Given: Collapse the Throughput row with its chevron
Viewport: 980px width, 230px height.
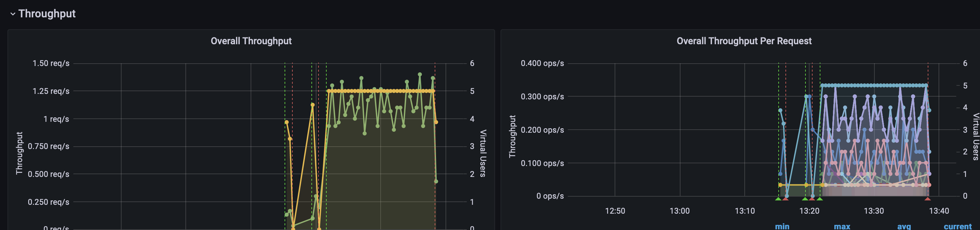Looking at the screenshot, I should (13, 14).
